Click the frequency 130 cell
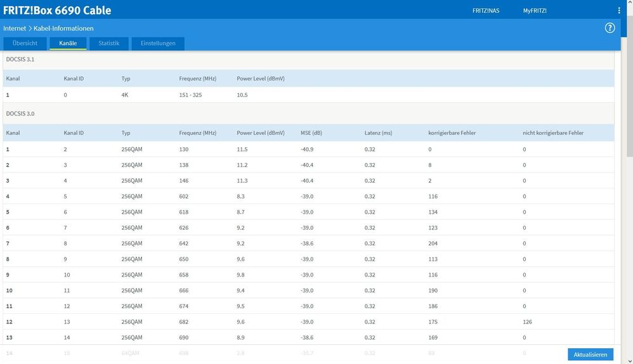Image resolution: width=633 pixels, height=364 pixels. [x=184, y=149]
